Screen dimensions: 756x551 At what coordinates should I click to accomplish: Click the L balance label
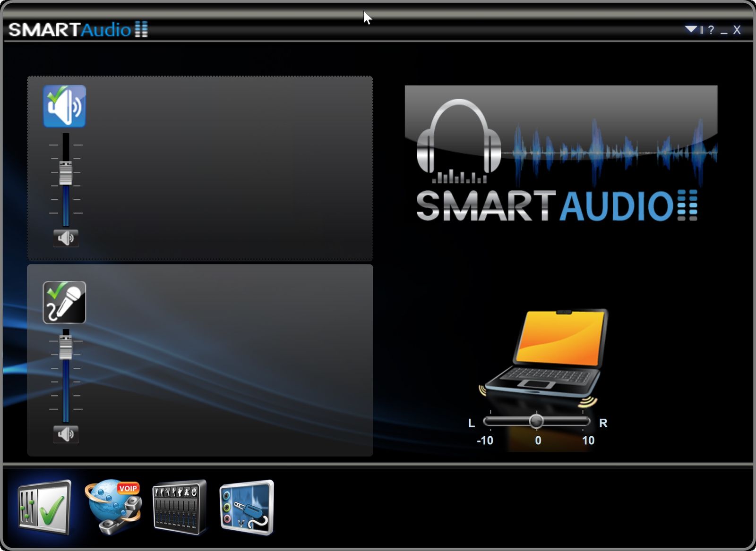(x=472, y=423)
